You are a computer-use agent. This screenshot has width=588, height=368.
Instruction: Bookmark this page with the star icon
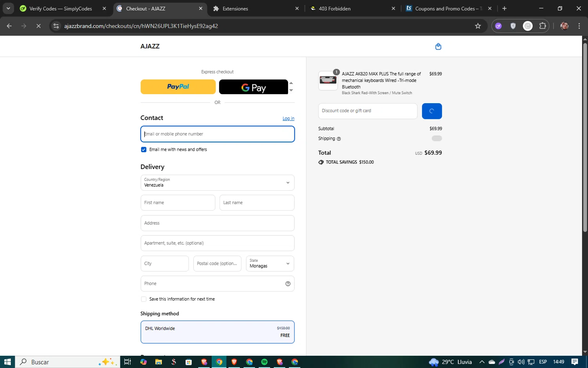477,26
